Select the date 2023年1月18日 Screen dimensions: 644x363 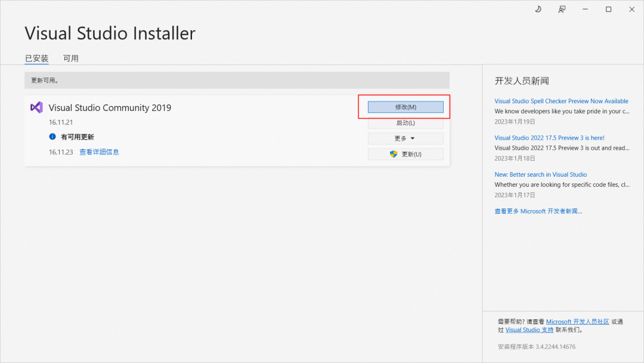515,158
